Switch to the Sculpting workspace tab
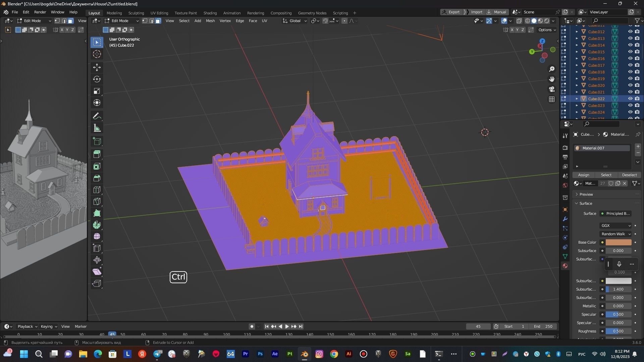Image resolution: width=644 pixels, height=362 pixels. coord(136,13)
